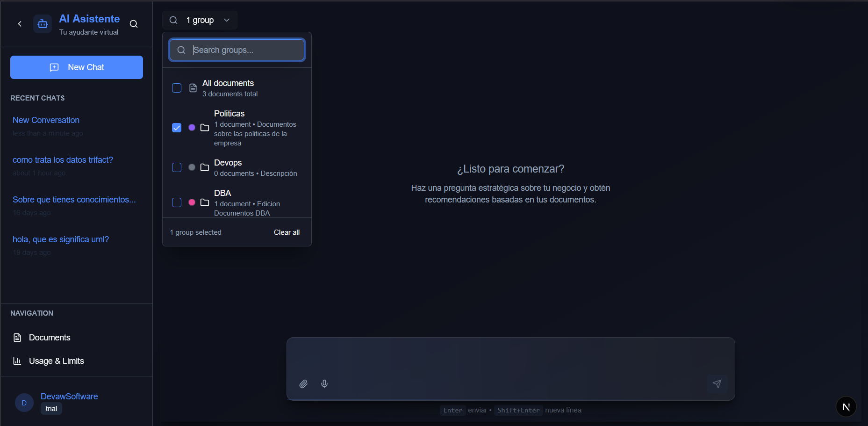Click the AI Asistente robot logo
The width and height of the screenshot is (868, 426).
pyautogui.click(x=43, y=24)
